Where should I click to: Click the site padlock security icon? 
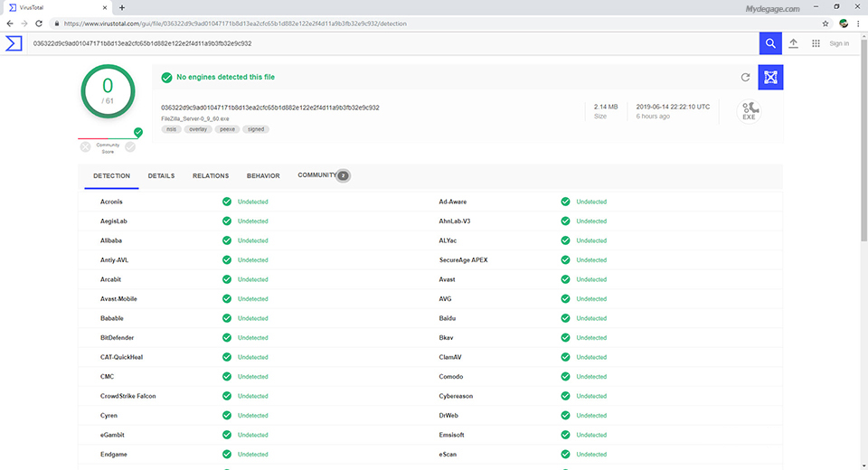coord(57,23)
